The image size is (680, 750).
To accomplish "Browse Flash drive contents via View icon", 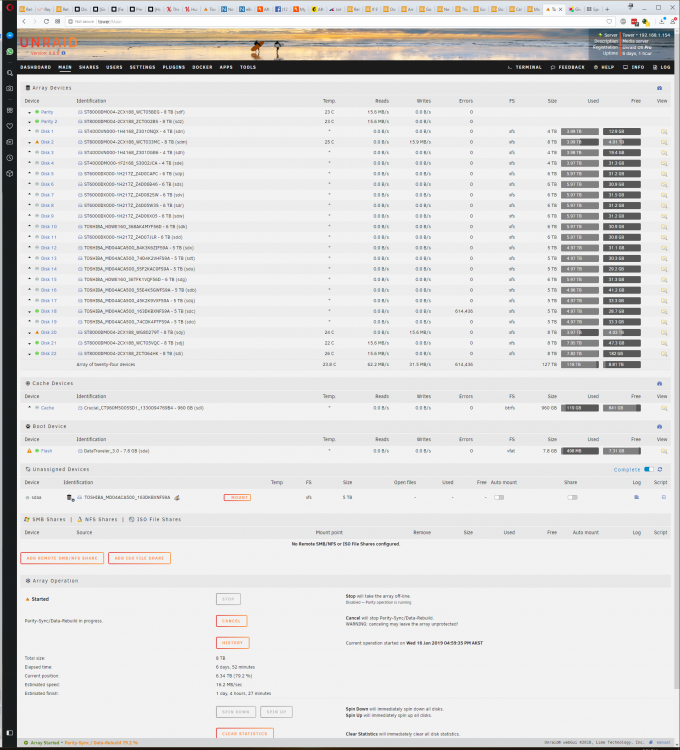I will point(664,451).
